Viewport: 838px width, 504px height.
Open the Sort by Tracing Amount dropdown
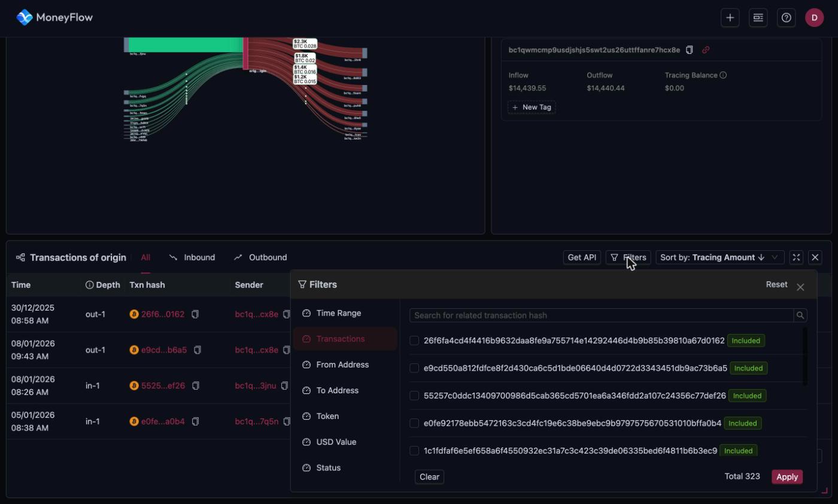(720, 257)
